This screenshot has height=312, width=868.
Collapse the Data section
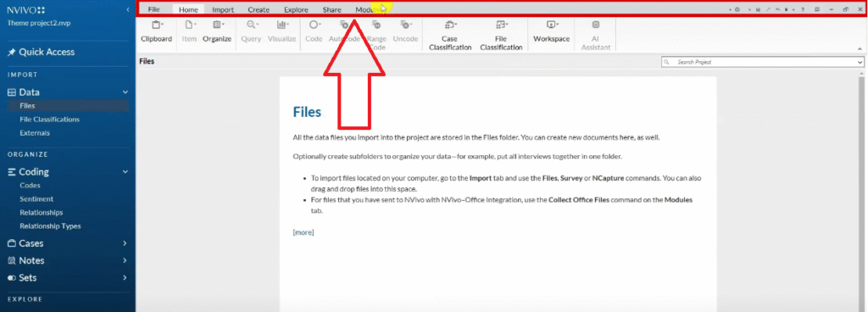coord(125,92)
